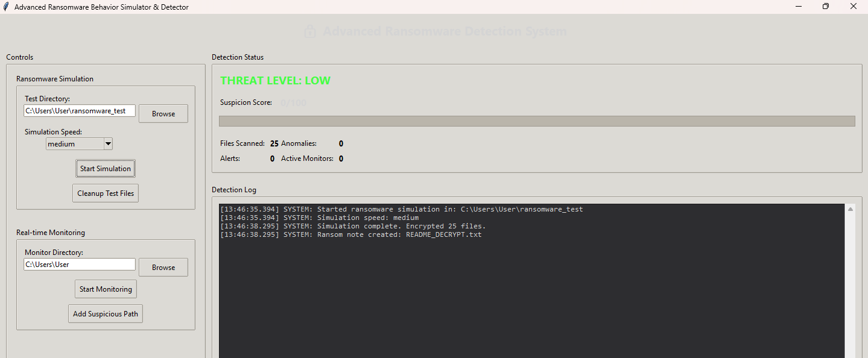Run Cleanup Test Files
The width and height of the screenshot is (868, 358).
point(106,193)
